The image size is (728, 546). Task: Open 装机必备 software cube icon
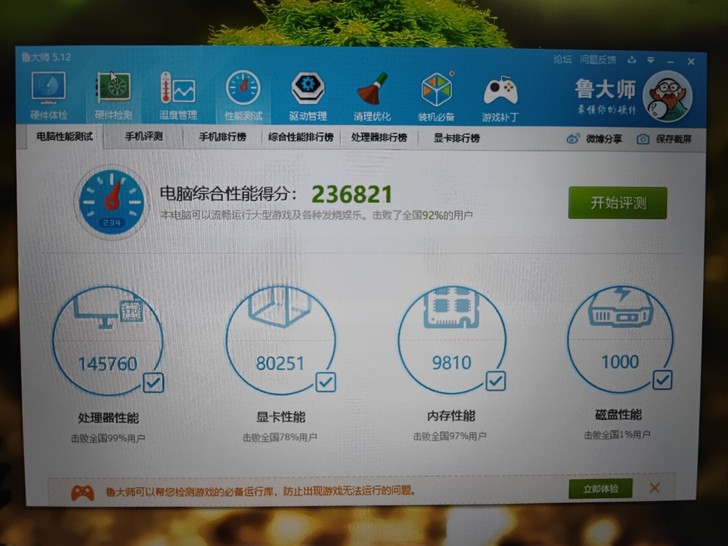pyautogui.click(x=436, y=97)
